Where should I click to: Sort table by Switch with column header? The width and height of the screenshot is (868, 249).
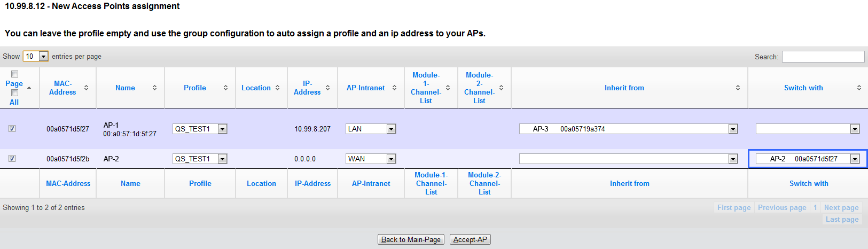[x=803, y=88]
